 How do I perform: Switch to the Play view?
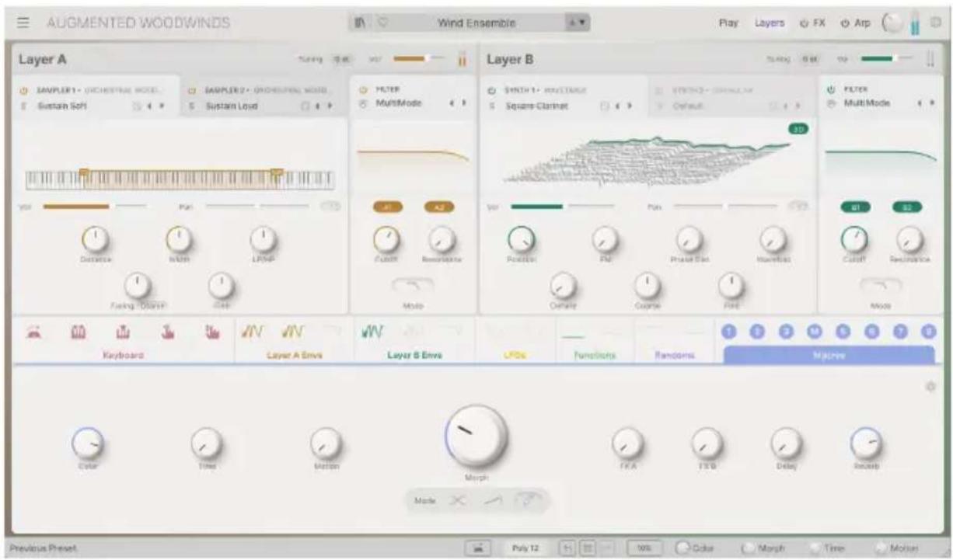pos(728,23)
